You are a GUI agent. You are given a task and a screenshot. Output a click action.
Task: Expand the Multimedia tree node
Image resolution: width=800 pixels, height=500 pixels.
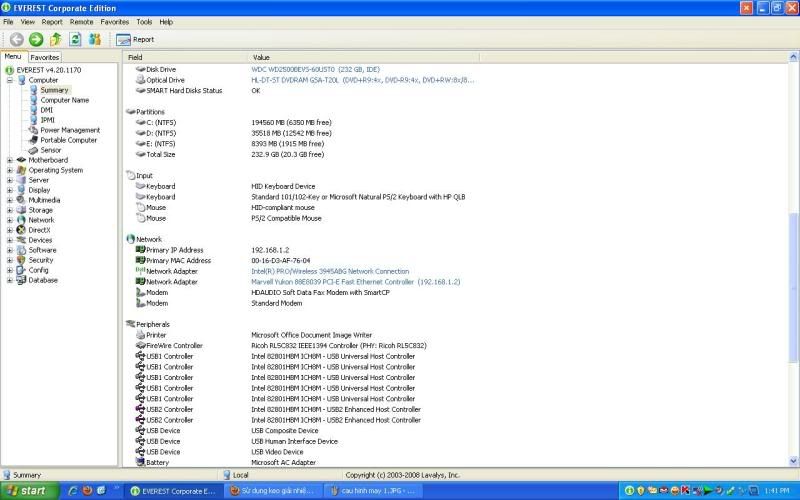10,200
